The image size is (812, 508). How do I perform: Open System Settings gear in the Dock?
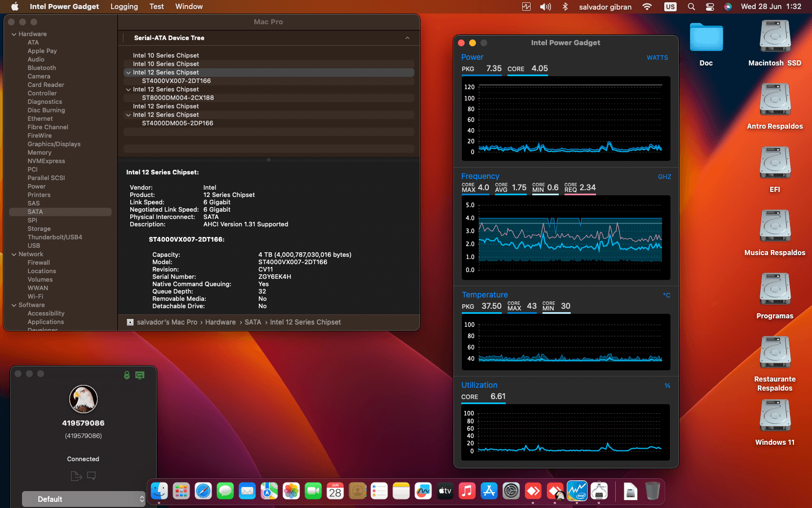[511, 491]
